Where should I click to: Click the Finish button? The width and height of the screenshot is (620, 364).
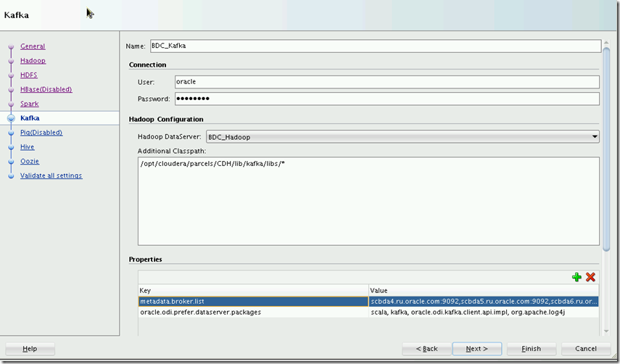531,349
